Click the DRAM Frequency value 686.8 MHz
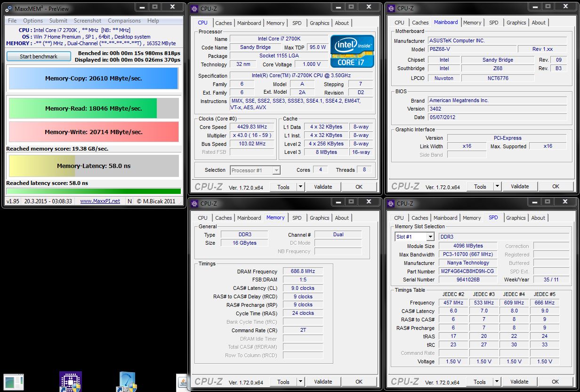Screen dimensions: 580x392 tap(303, 272)
